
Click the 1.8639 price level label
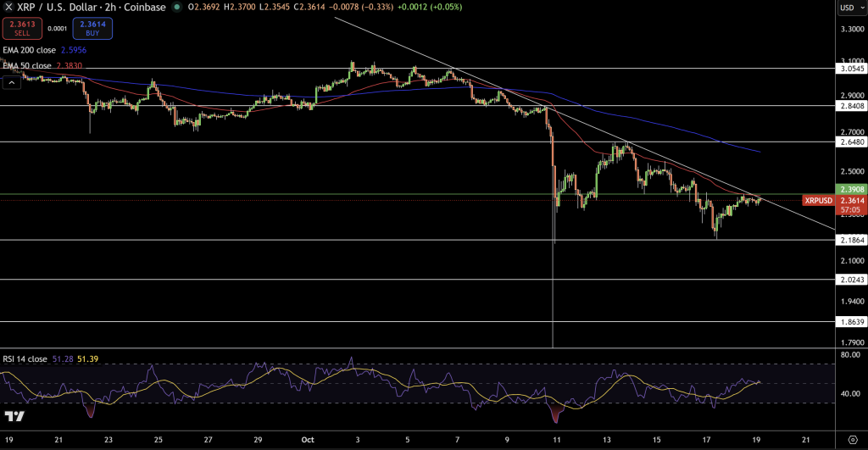tap(849, 322)
